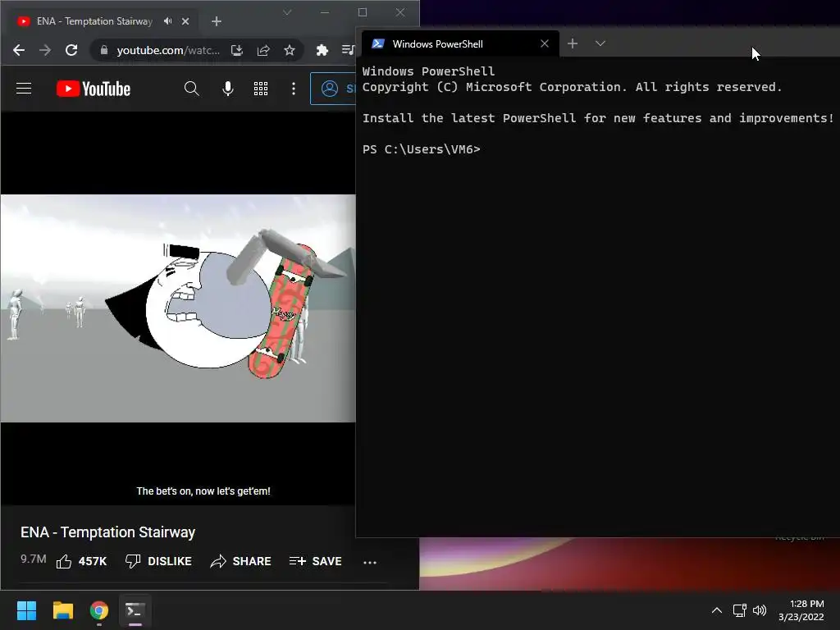This screenshot has height=630, width=840.
Task: Open more actions ellipsis under video
Action: 370,562
